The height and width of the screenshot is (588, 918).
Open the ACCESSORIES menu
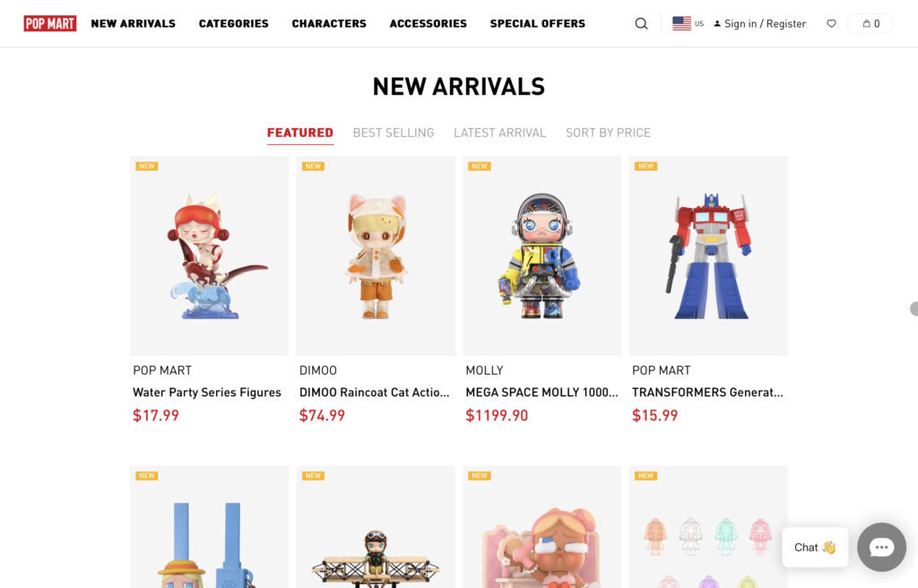428,23
